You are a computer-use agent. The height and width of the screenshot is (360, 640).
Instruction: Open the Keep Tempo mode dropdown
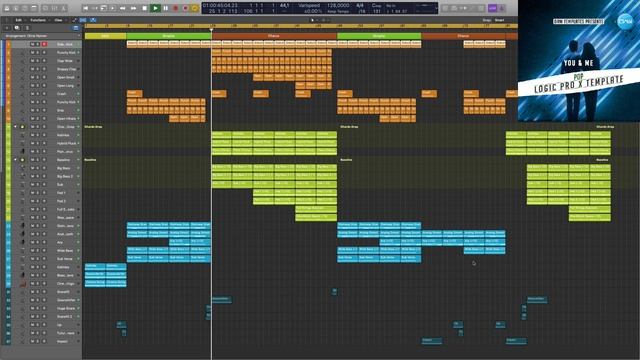pyautogui.click(x=338, y=11)
